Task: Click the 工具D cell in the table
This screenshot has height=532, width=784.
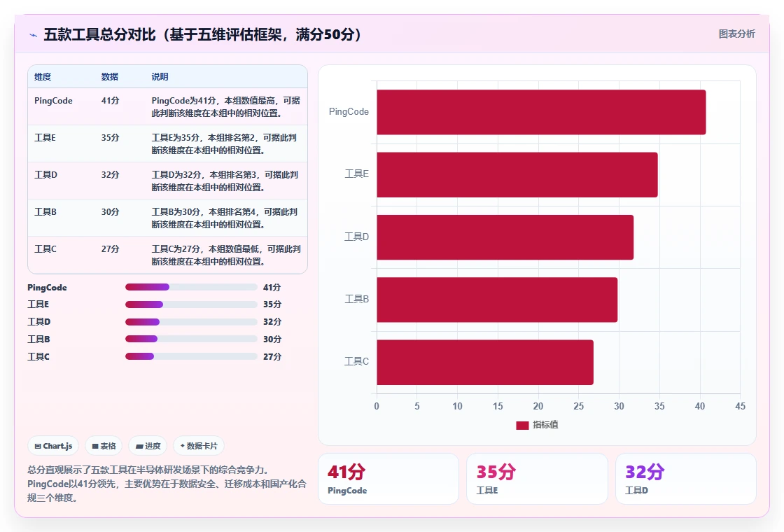Action: pos(45,174)
